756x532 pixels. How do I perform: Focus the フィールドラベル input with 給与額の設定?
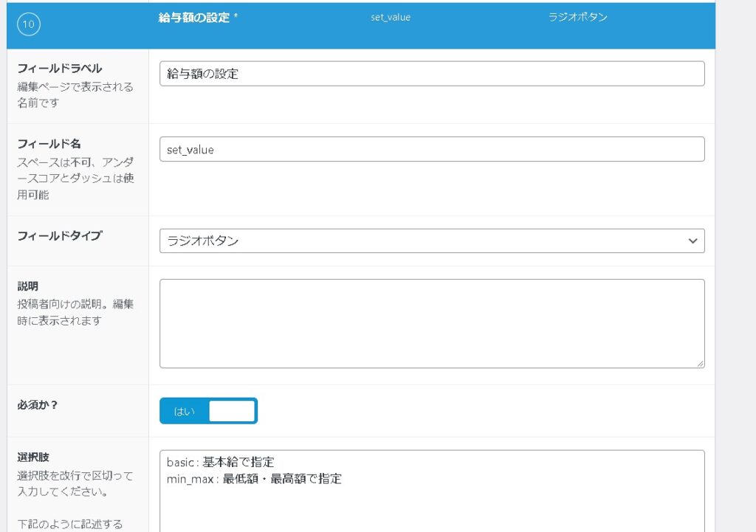tap(432, 74)
